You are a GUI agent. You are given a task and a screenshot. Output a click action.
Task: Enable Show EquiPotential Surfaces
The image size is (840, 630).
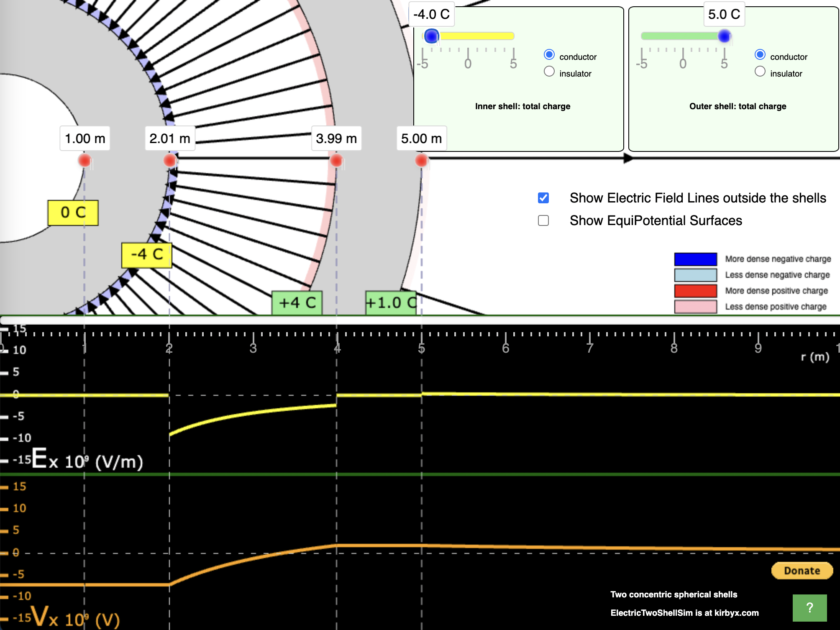(x=543, y=220)
